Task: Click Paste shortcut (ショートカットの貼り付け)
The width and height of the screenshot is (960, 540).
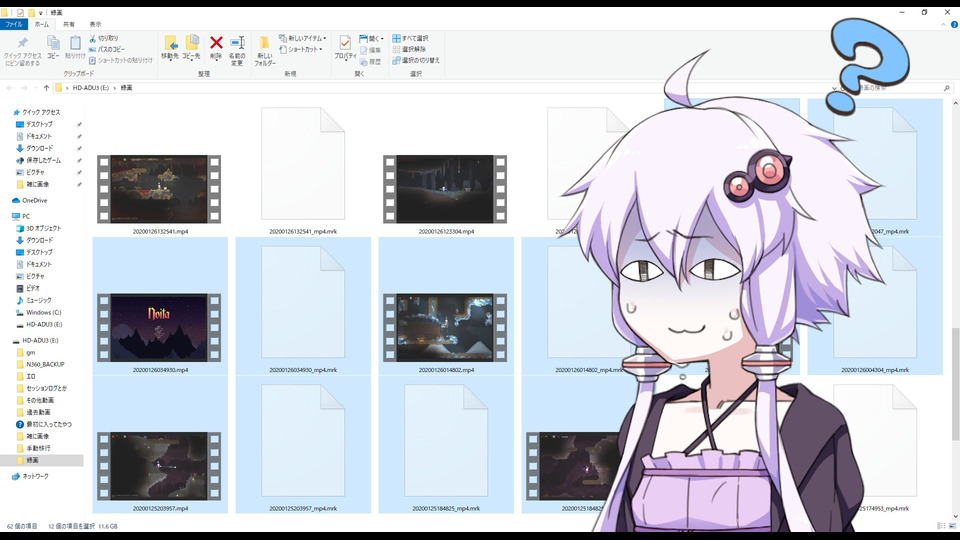Action: (121, 60)
